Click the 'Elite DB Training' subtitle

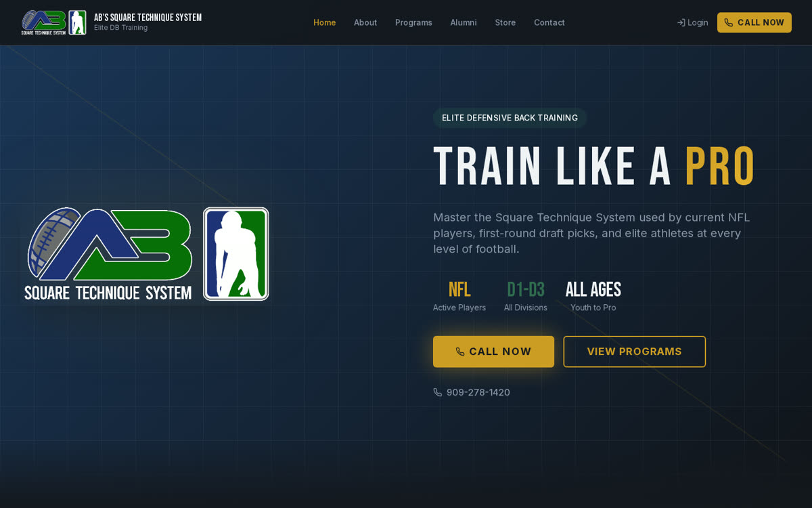coord(120,28)
